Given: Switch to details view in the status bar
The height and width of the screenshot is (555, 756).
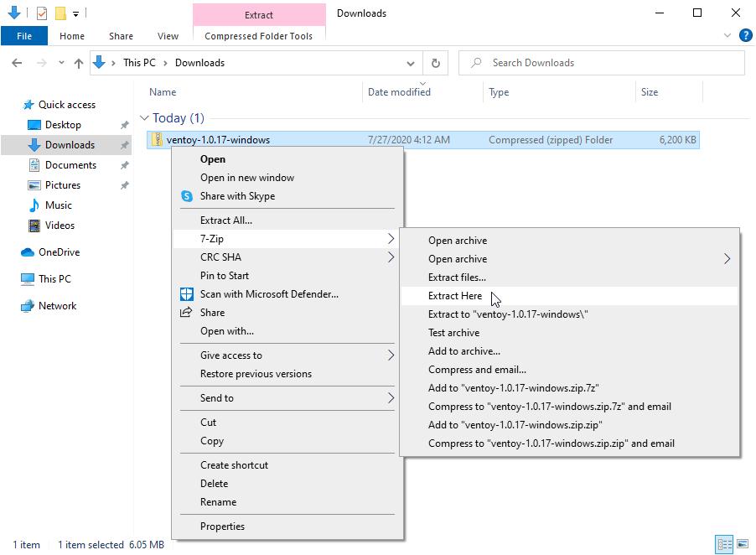Looking at the screenshot, I should [x=726, y=544].
